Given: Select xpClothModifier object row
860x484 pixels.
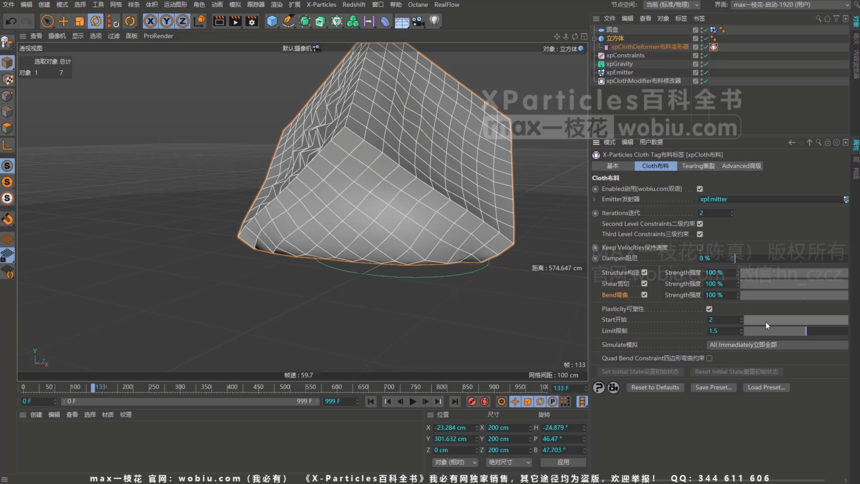Looking at the screenshot, I should click(643, 81).
